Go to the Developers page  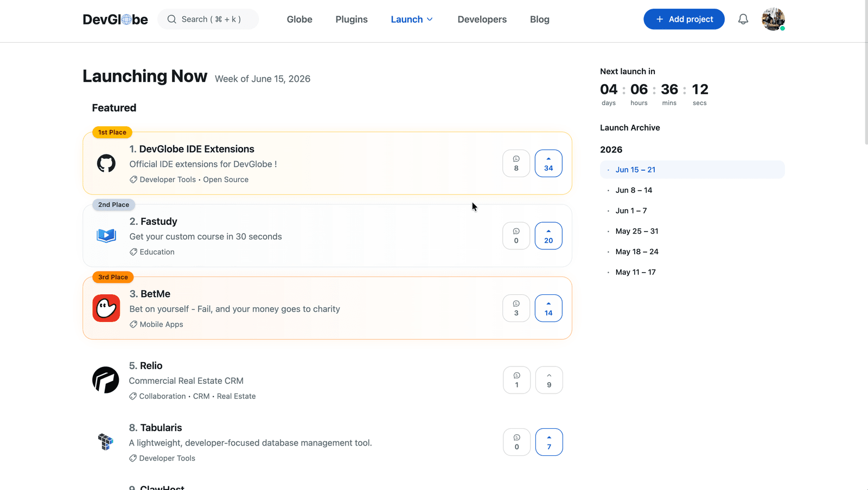(x=482, y=20)
